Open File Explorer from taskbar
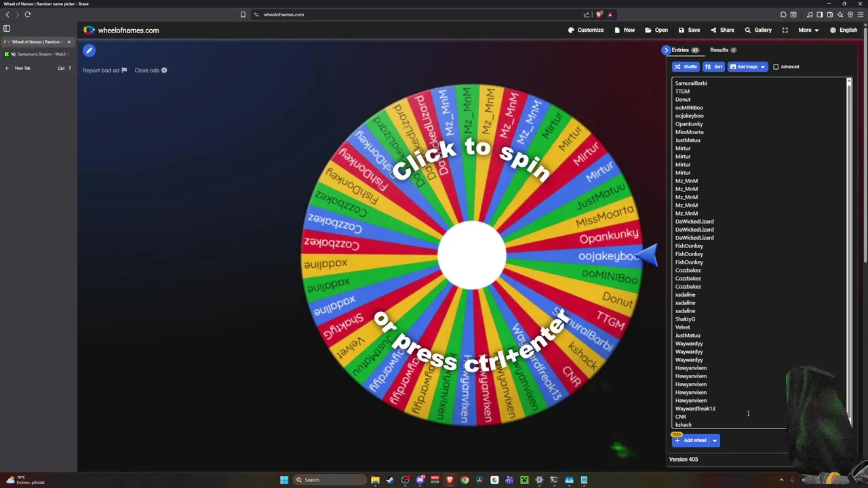The width and height of the screenshot is (868, 488). (x=375, y=480)
